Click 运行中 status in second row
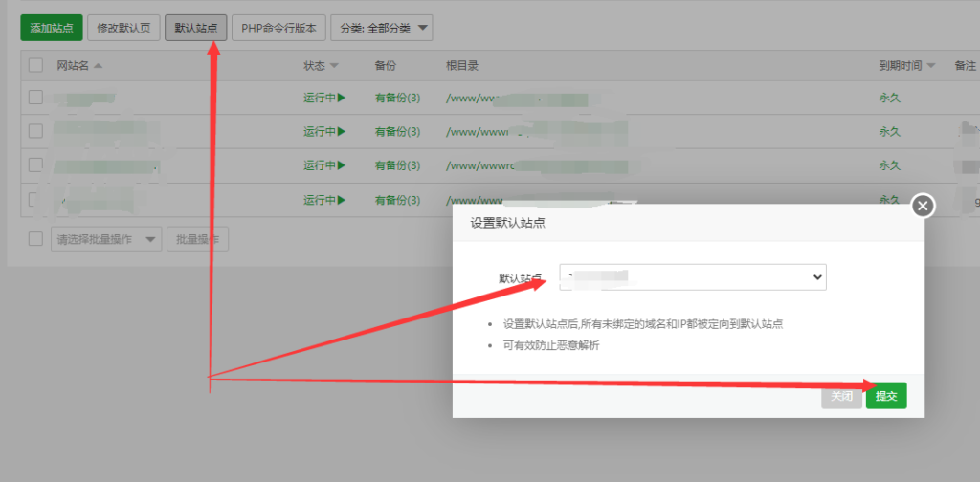Viewport: 980px width, 482px height. 325,132
